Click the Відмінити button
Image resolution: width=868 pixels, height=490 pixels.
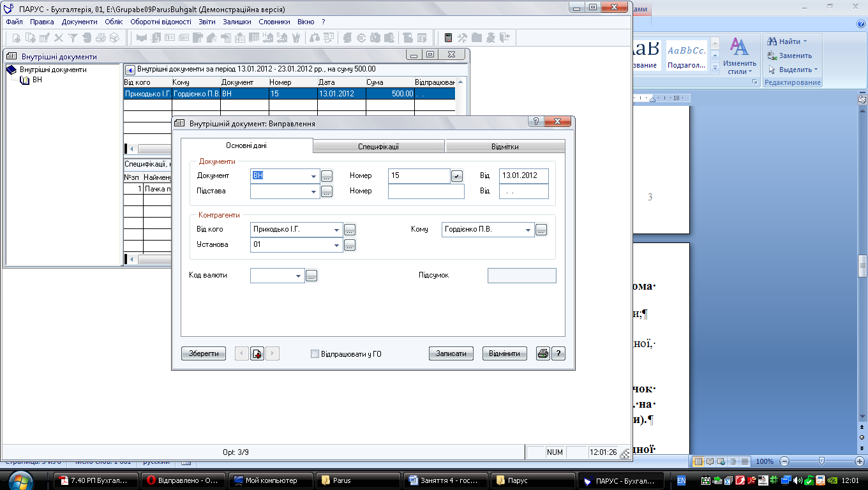505,353
